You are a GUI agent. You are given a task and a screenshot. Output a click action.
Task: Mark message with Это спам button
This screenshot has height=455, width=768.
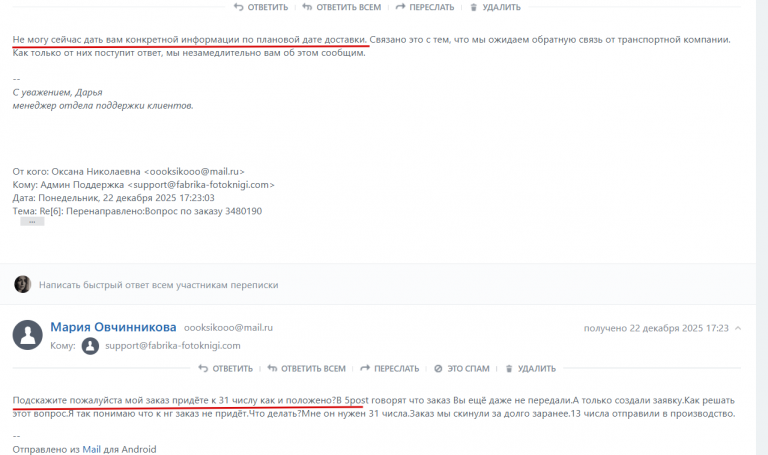(x=462, y=369)
